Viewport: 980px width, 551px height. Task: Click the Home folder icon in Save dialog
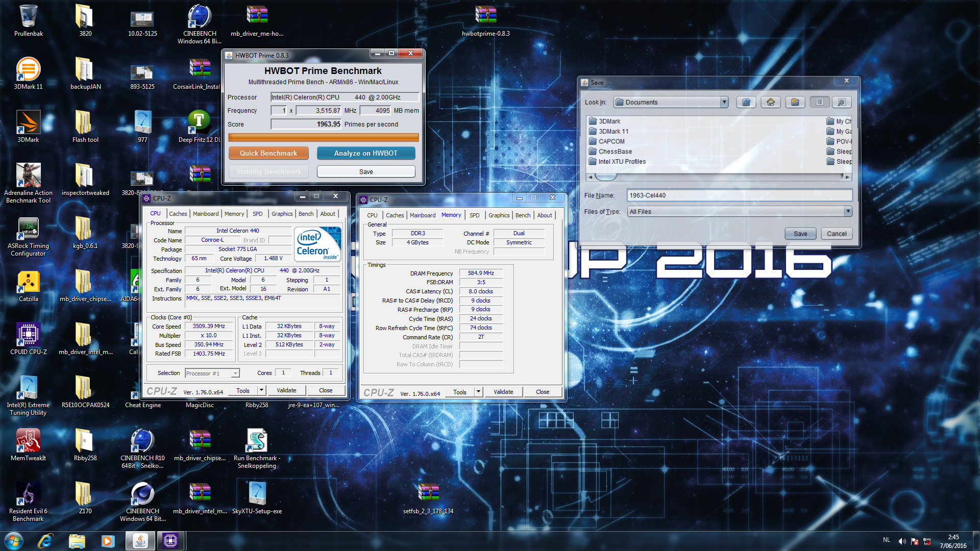click(771, 102)
